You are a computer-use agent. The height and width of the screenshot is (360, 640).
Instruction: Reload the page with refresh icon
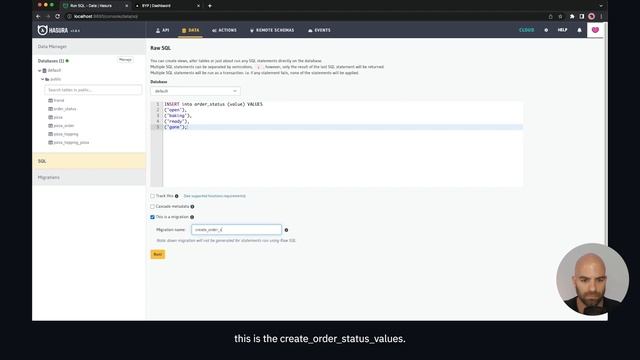pos(58,16)
